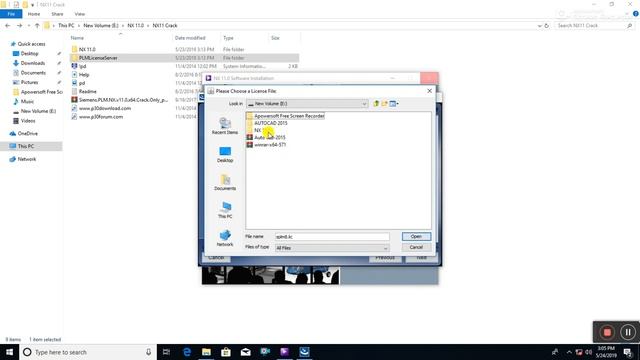Click New Volume (E:) in address breadcrumb
The width and height of the screenshot is (640, 360).
pyautogui.click(x=101, y=25)
